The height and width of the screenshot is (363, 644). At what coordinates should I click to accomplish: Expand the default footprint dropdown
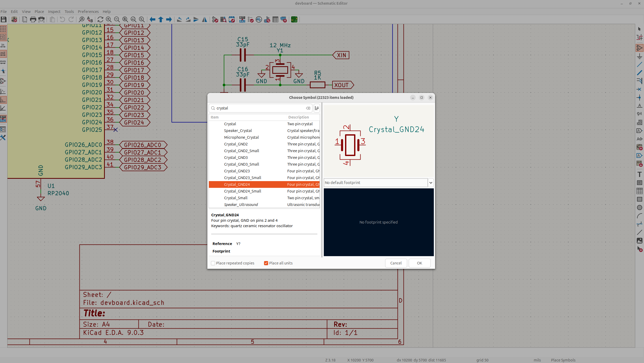[x=431, y=183]
